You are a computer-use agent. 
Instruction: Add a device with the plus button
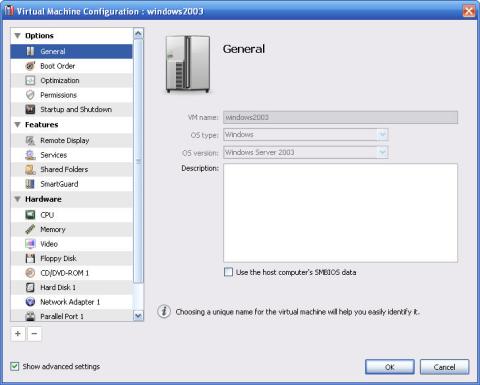tap(18, 334)
